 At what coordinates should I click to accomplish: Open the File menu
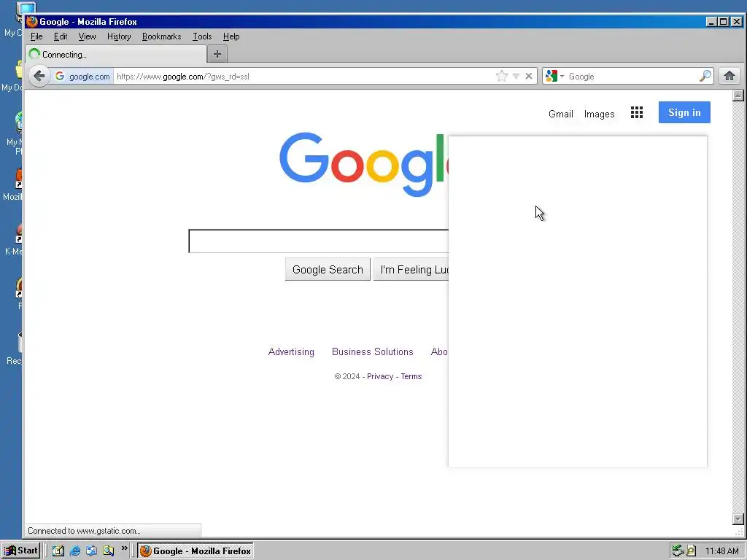pyautogui.click(x=36, y=36)
